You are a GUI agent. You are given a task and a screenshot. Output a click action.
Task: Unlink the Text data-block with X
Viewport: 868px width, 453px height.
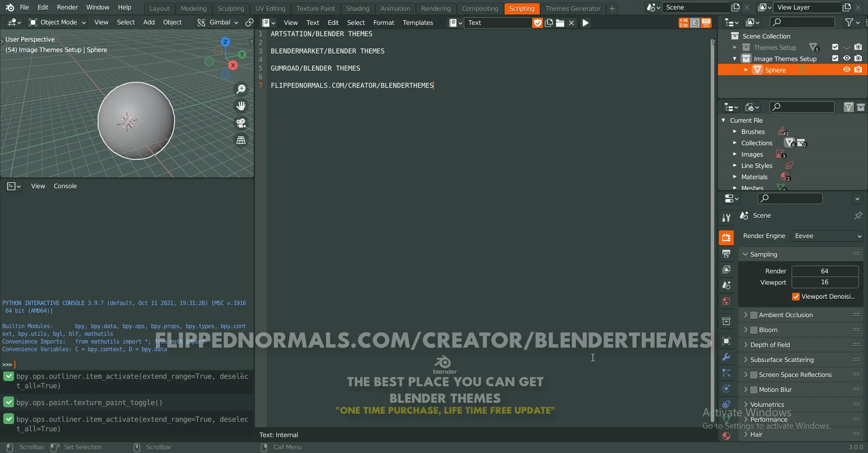tap(571, 23)
